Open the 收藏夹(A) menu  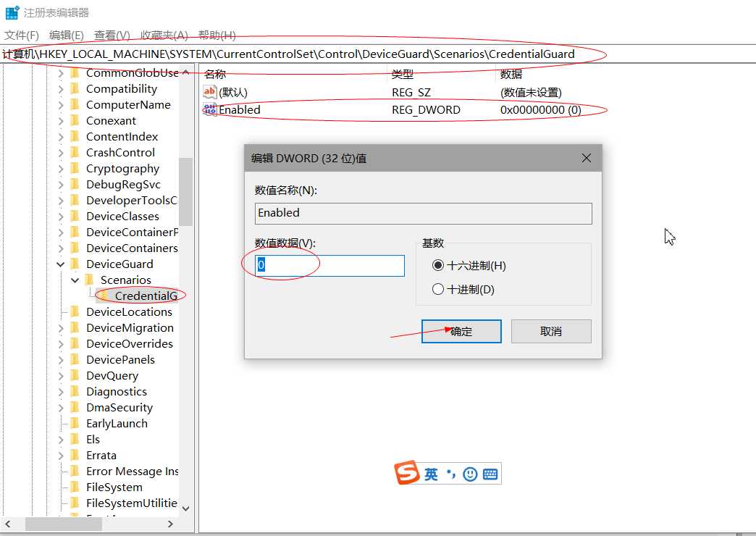tap(164, 35)
